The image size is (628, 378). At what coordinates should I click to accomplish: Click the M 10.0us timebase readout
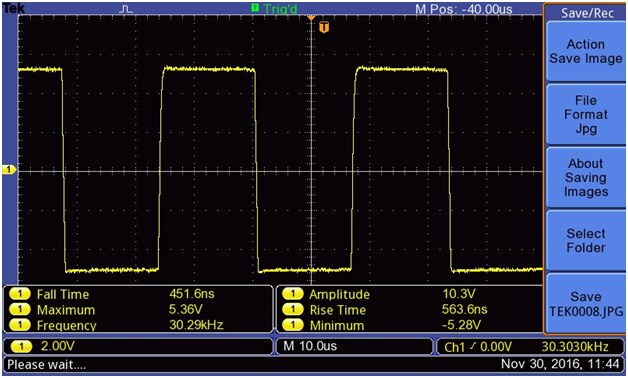pos(310,346)
